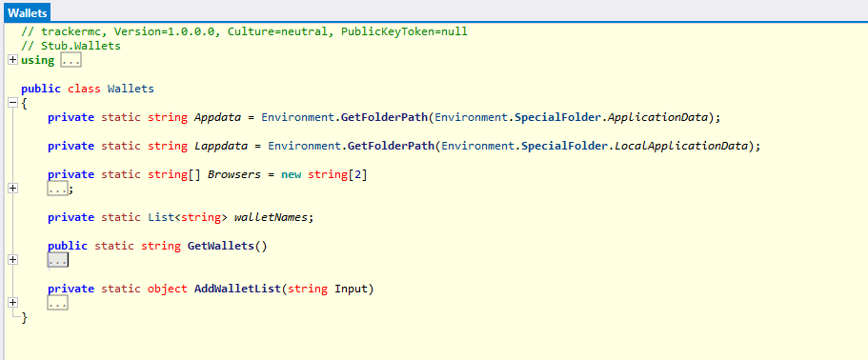Click the GetWallets method name
868x360 pixels.
click(x=221, y=246)
